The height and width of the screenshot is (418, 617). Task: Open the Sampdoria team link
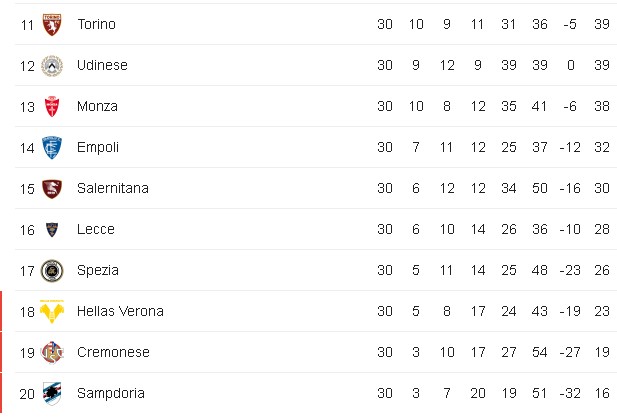click(111, 393)
